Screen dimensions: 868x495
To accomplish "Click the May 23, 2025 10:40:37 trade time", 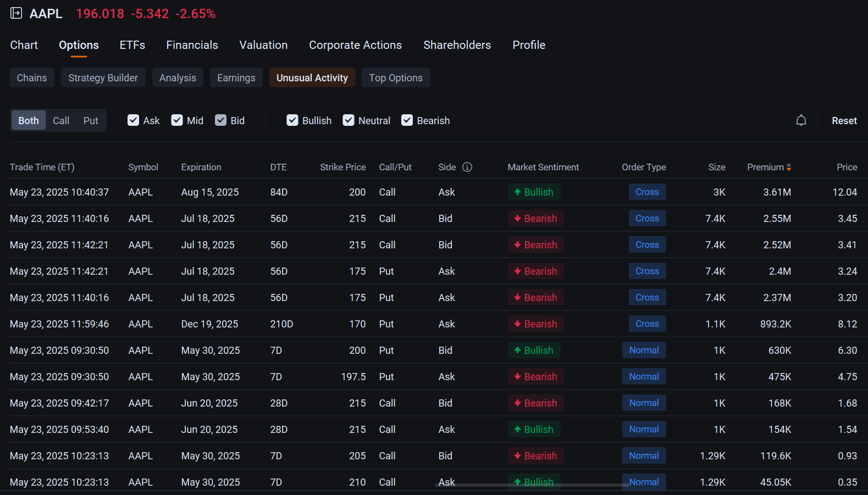I will pos(59,192).
